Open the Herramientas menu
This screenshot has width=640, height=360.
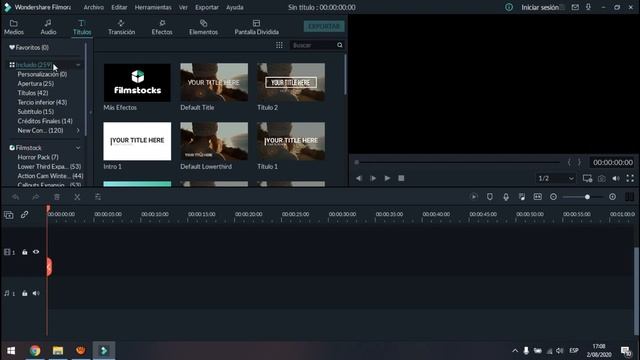(x=153, y=7)
